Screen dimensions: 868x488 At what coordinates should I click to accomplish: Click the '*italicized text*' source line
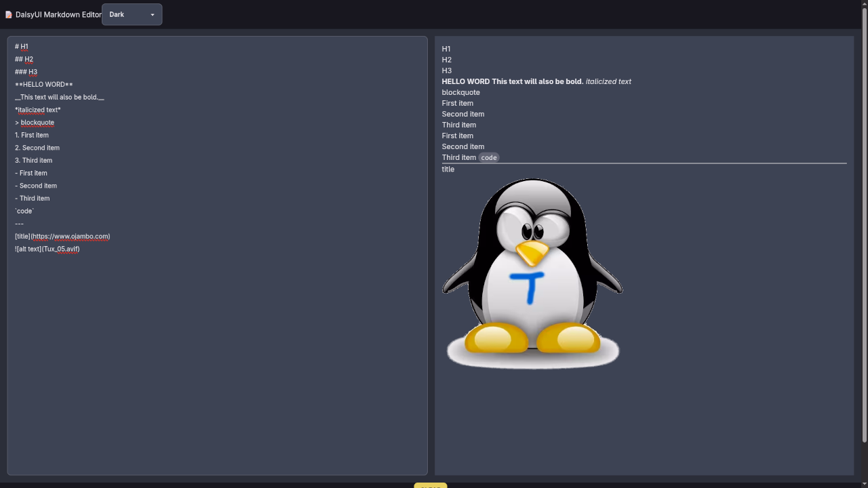pos(37,110)
